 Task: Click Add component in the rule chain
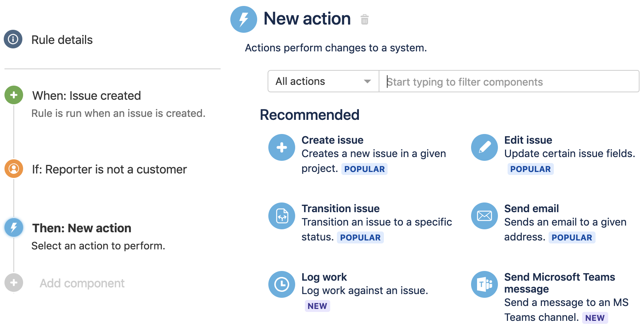click(82, 283)
